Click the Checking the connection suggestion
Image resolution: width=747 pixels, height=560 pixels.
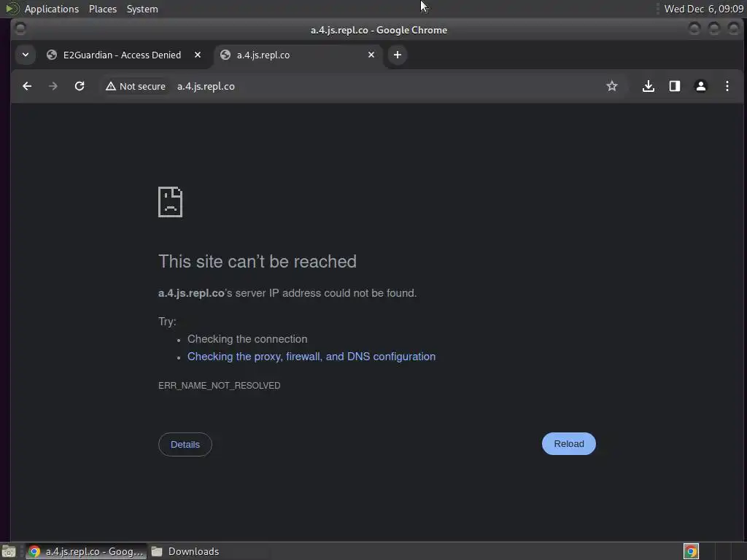click(x=247, y=339)
